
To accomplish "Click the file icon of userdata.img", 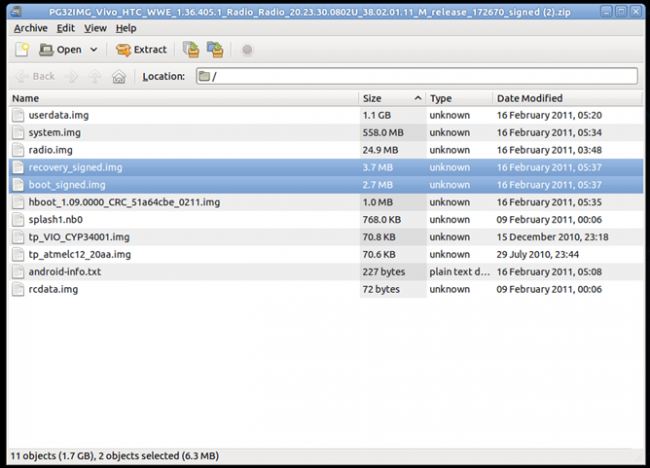I will pos(18,115).
